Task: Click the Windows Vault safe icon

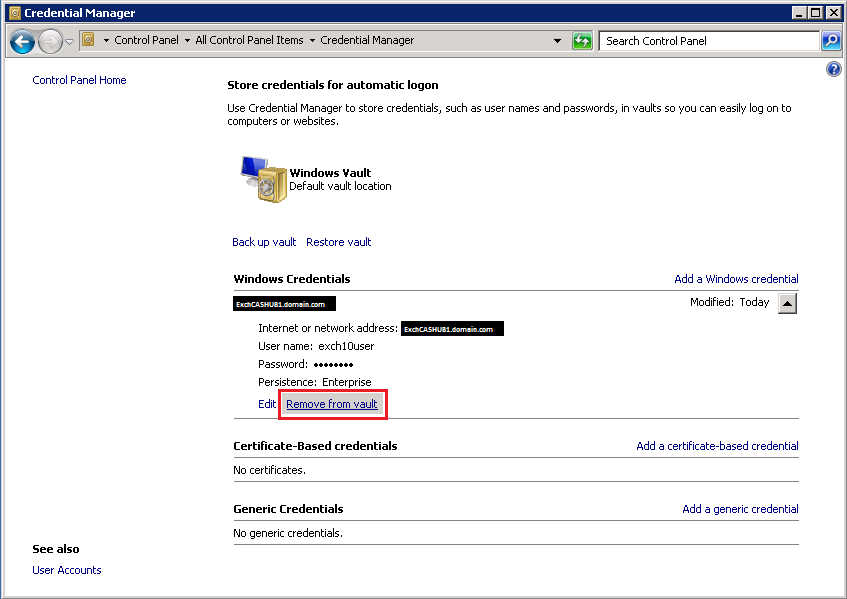Action: click(263, 180)
